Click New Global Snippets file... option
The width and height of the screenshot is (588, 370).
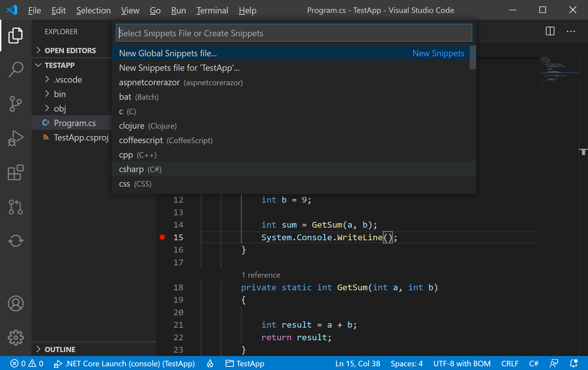168,53
